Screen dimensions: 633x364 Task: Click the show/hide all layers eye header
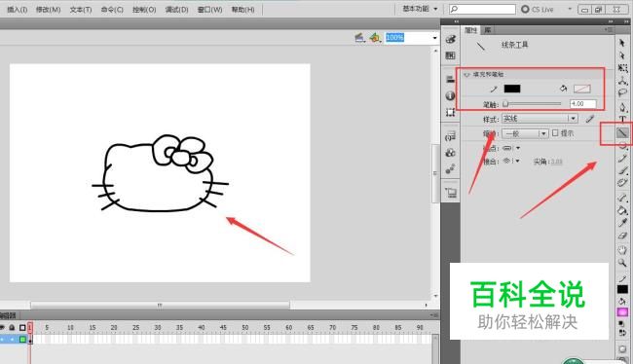tap(2, 328)
